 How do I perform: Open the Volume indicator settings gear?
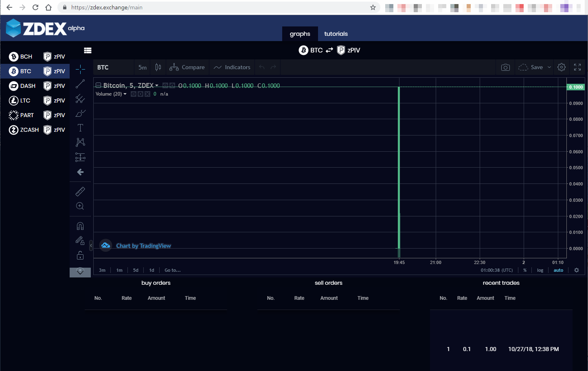[140, 94]
